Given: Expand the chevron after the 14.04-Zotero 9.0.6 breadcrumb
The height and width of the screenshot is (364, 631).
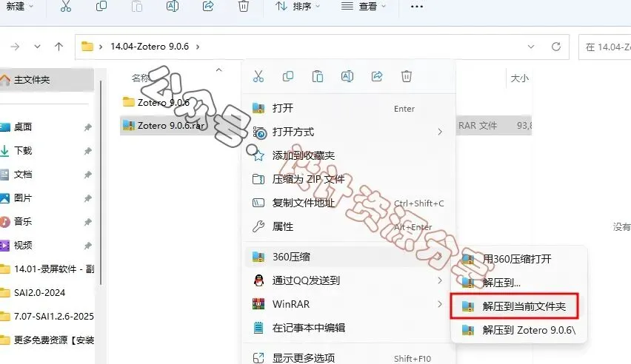Looking at the screenshot, I should [x=198, y=47].
